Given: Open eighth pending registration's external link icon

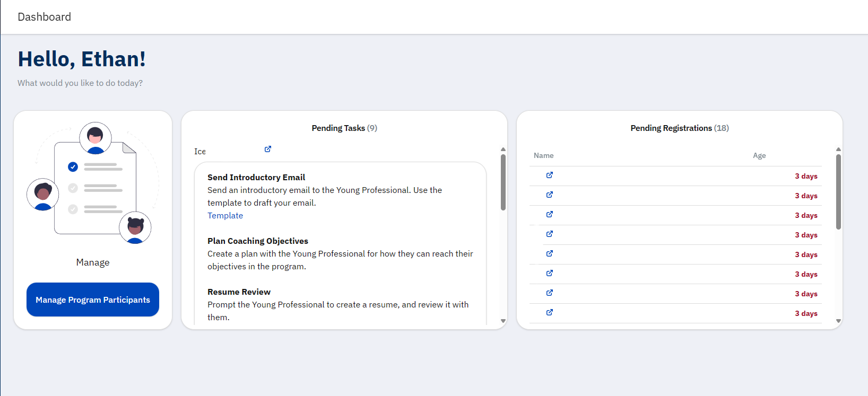Looking at the screenshot, I should pos(550,312).
